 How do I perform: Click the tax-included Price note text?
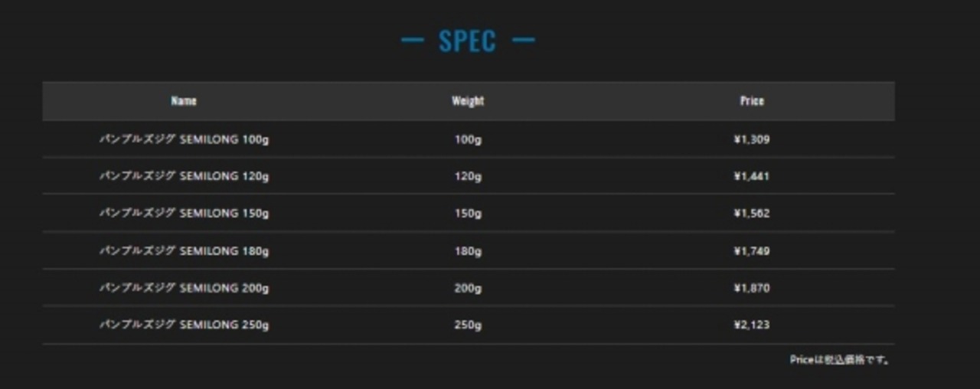click(839, 360)
